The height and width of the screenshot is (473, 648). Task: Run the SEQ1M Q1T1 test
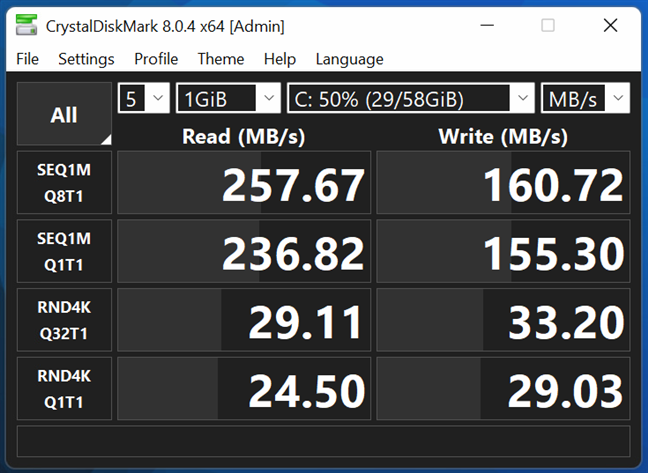(x=64, y=251)
